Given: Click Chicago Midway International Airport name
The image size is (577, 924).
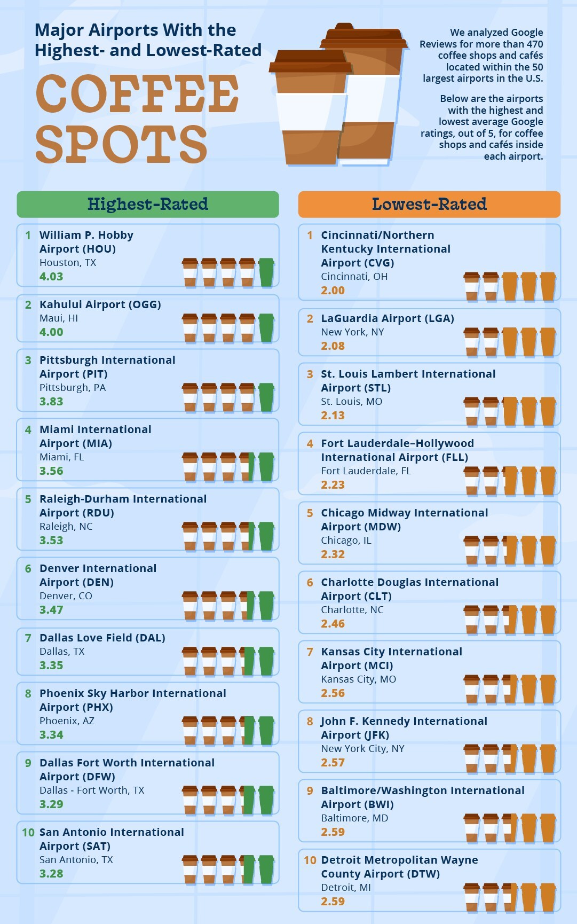Looking at the screenshot, I should [x=404, y=520].
